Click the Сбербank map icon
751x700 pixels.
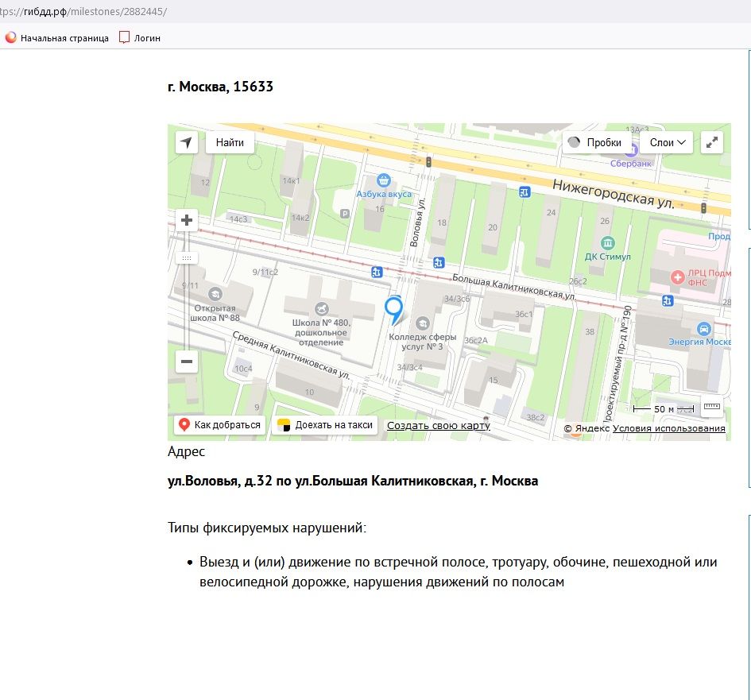(631, 150)
